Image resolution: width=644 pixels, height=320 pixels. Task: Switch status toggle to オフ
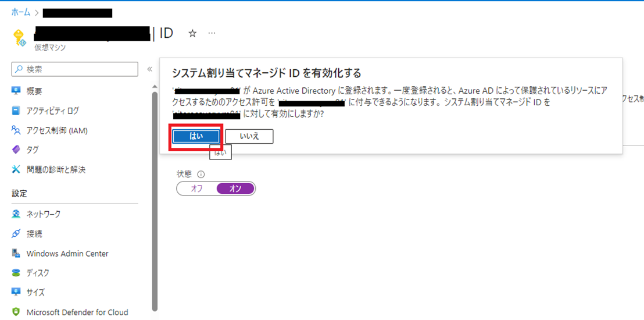point(196,189)
